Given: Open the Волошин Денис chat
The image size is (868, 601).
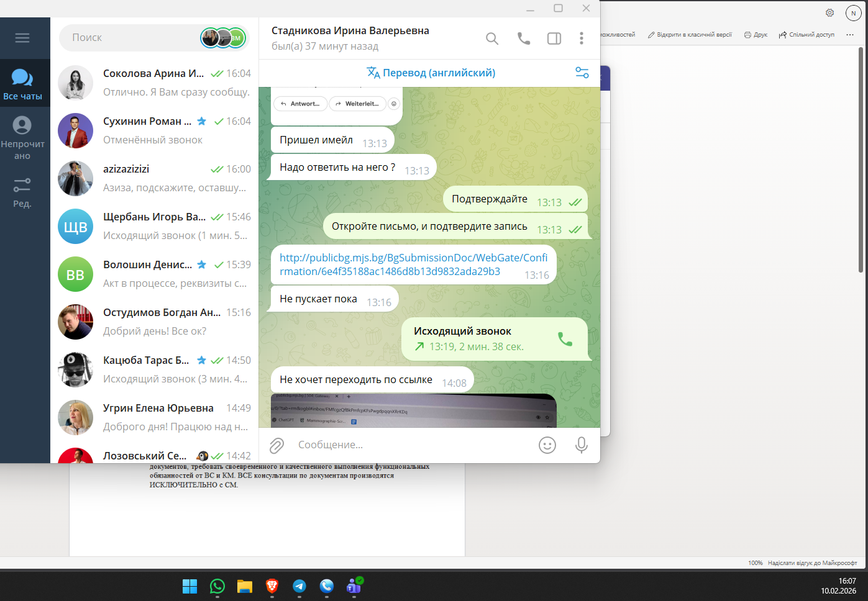Looking at the screenshot, I should point(154,274).
